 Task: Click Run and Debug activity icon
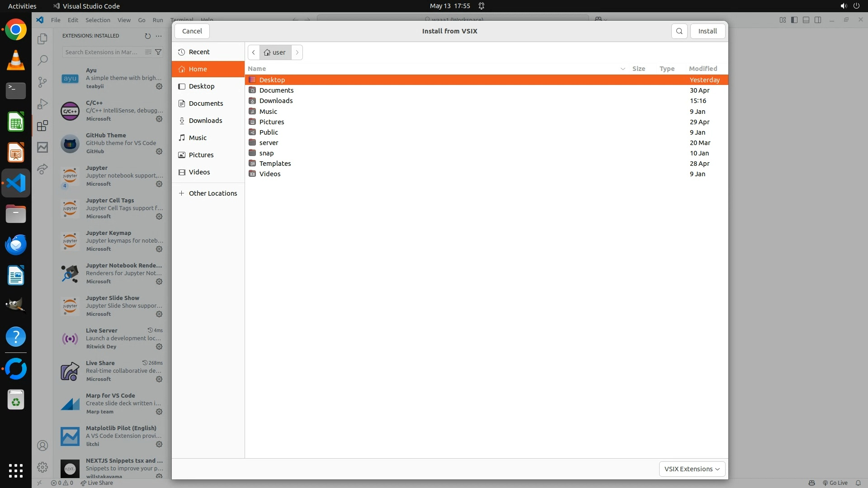tap(42, 104)
